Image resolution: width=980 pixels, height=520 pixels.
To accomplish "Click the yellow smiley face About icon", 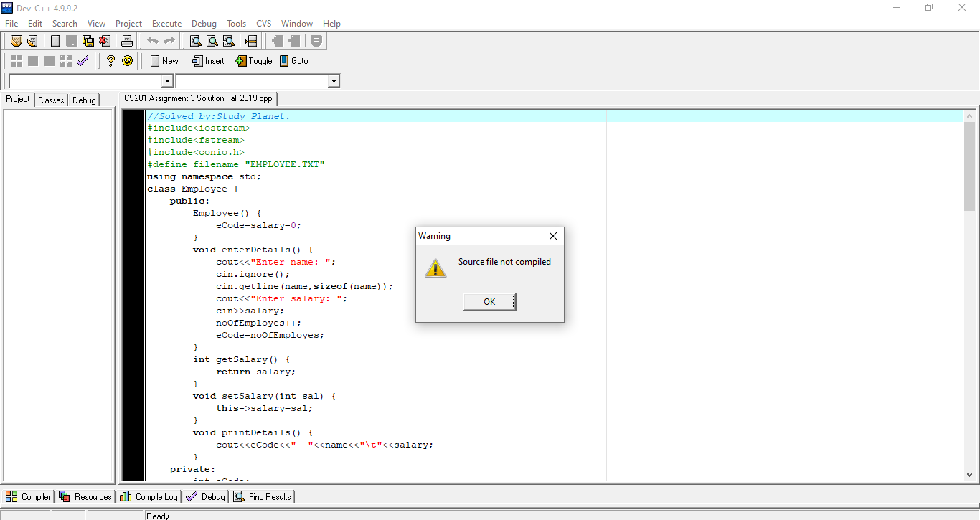I will 127,61.
